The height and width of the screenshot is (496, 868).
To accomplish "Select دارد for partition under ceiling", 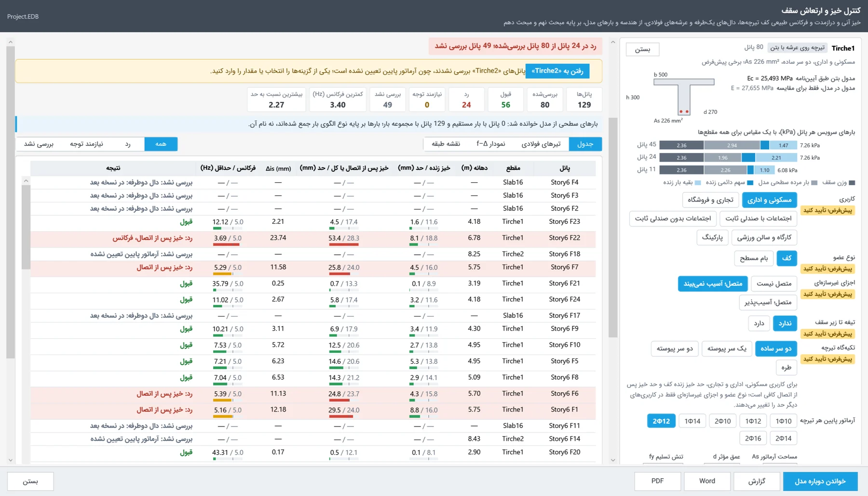I will click(x=759, y=323).
